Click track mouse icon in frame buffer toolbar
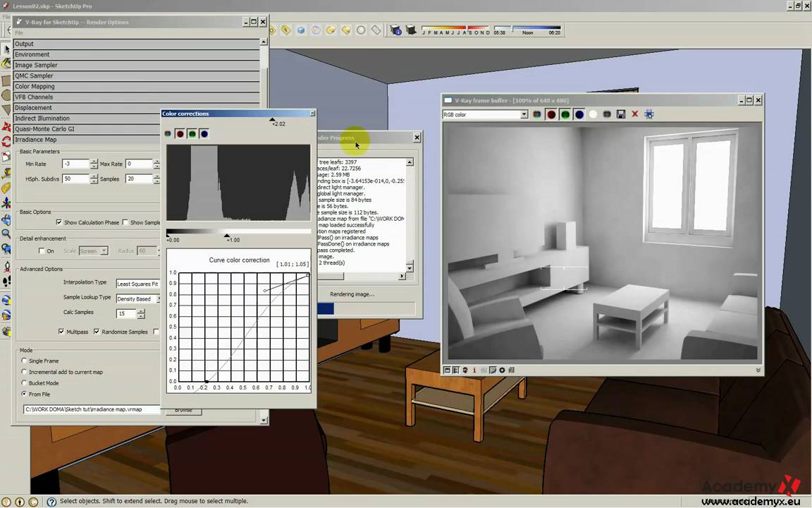 pos(649,114)
